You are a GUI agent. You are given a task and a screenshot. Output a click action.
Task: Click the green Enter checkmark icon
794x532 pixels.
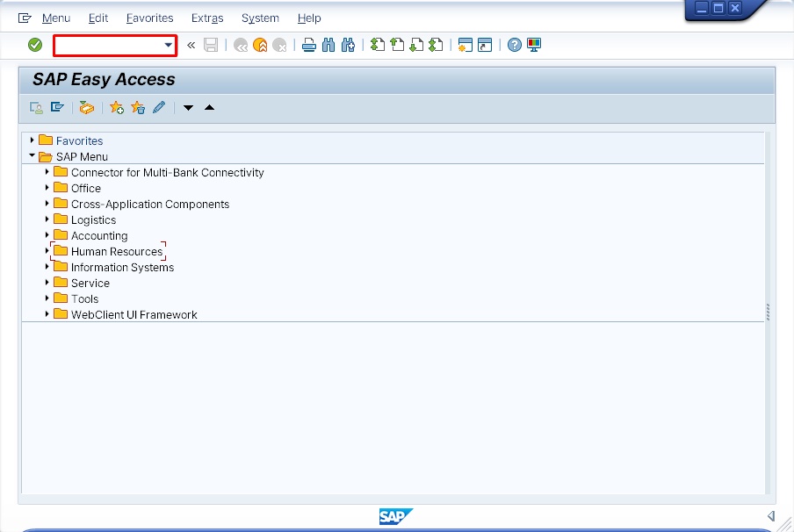pyautogui.click(x=35, y=45)
